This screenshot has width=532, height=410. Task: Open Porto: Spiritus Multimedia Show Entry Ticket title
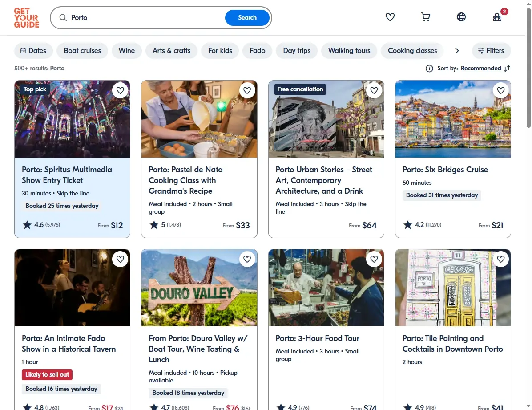67,175
